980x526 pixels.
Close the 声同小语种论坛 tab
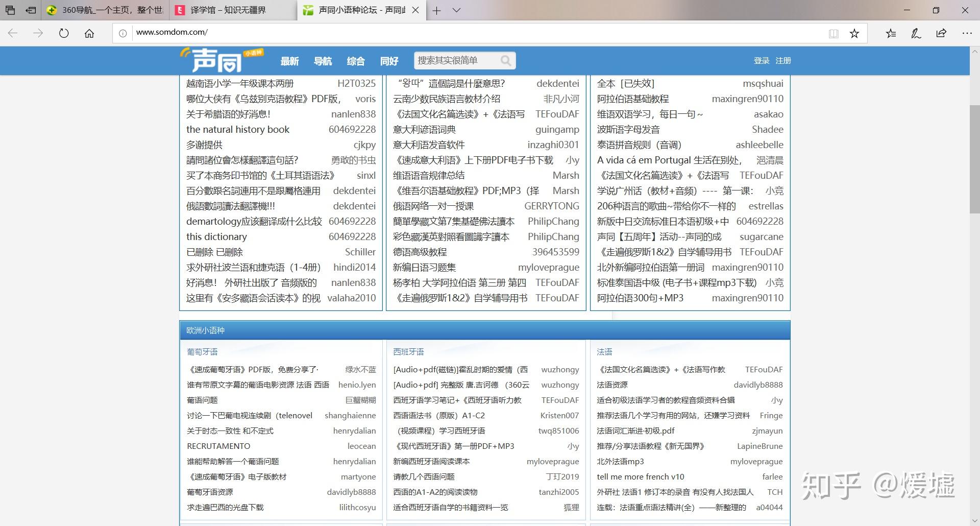coord(415,10)
